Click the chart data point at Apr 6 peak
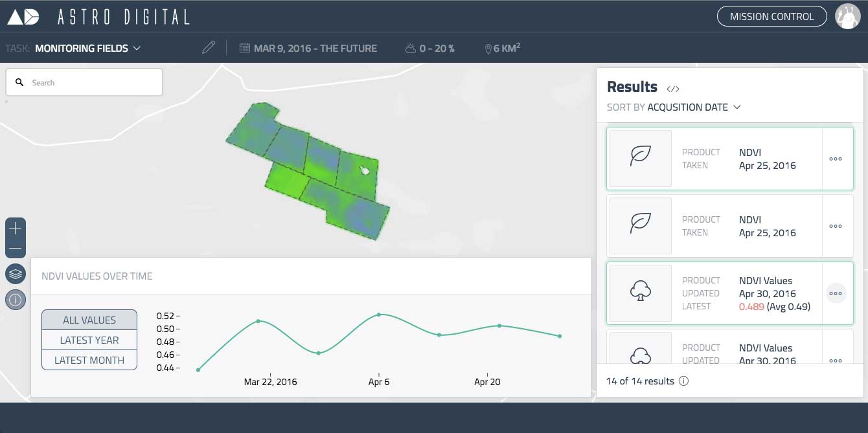 pos(379,315)
